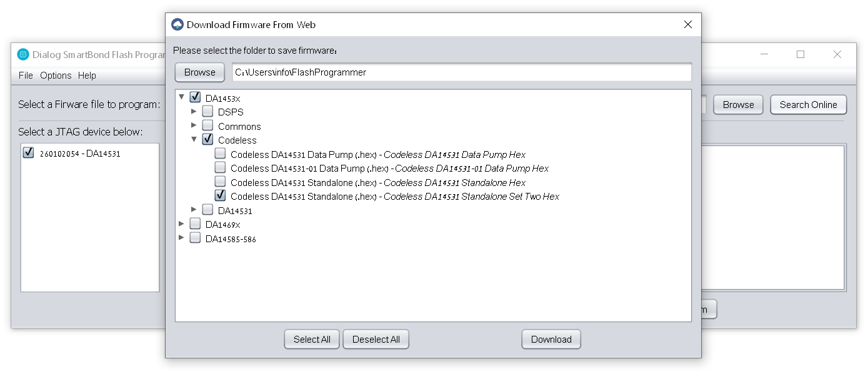Screen dimensions: 868x372
Task: Check Codeless DA14531 Standalone Hex checkbox
Action: coord(220,182)
